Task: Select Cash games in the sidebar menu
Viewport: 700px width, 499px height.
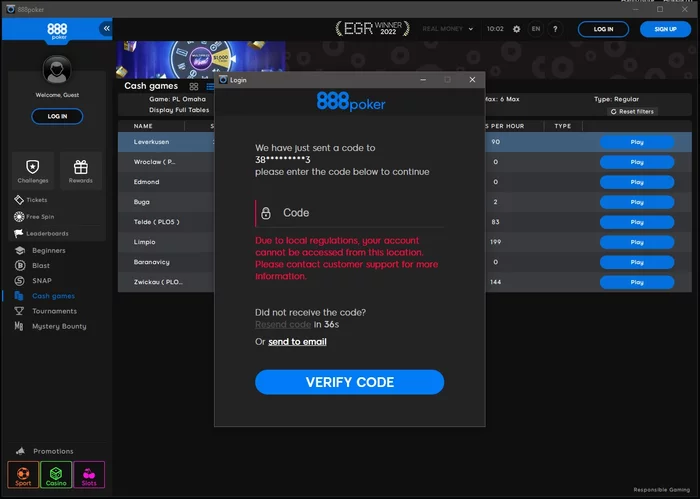Action: pos(45,296)
